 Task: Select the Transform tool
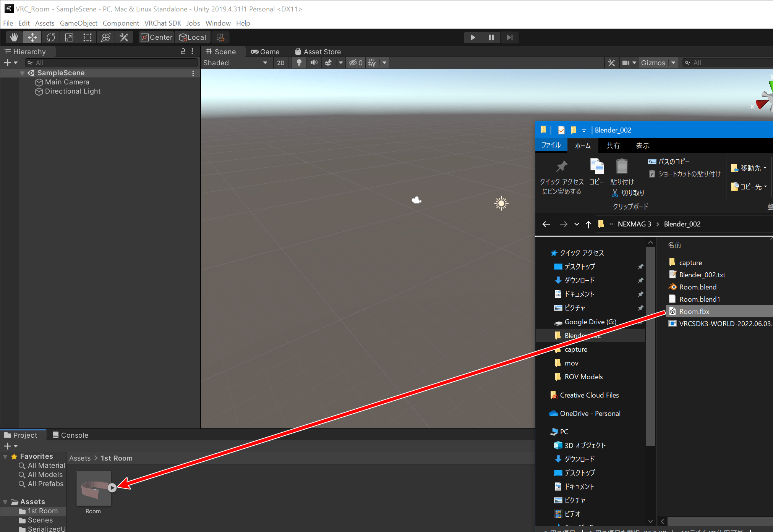pyautogui.click(x=106, y=37)
